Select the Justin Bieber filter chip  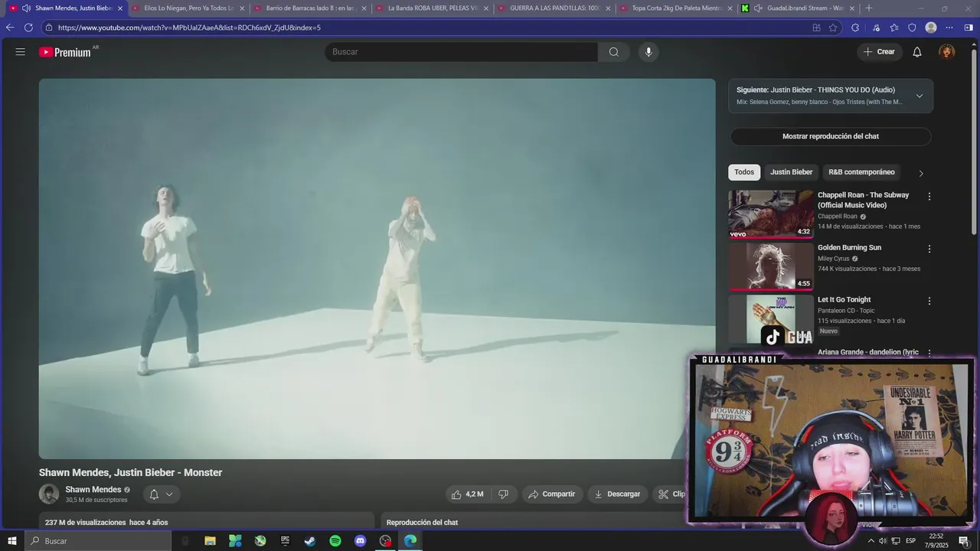[x=791, y=172]
